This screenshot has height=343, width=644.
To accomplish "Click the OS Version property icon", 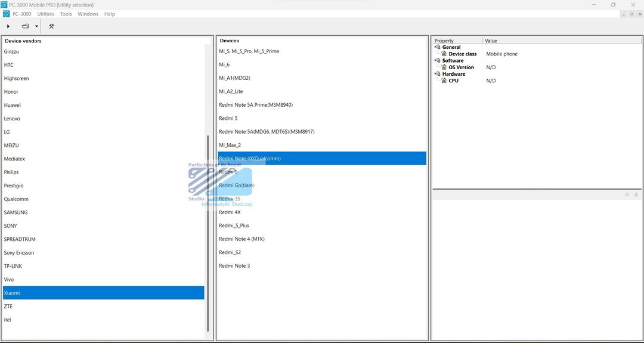I will 444,67.
